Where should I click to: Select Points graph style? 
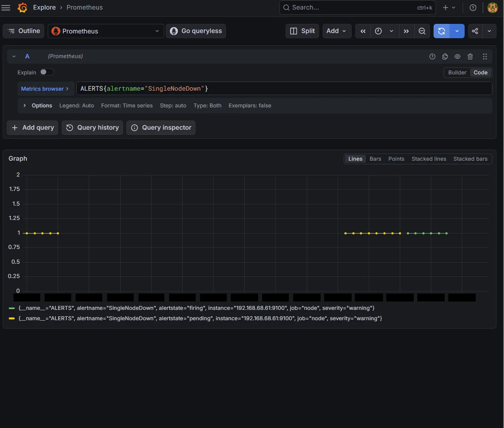pyautogui.click(x=396, y=159)
